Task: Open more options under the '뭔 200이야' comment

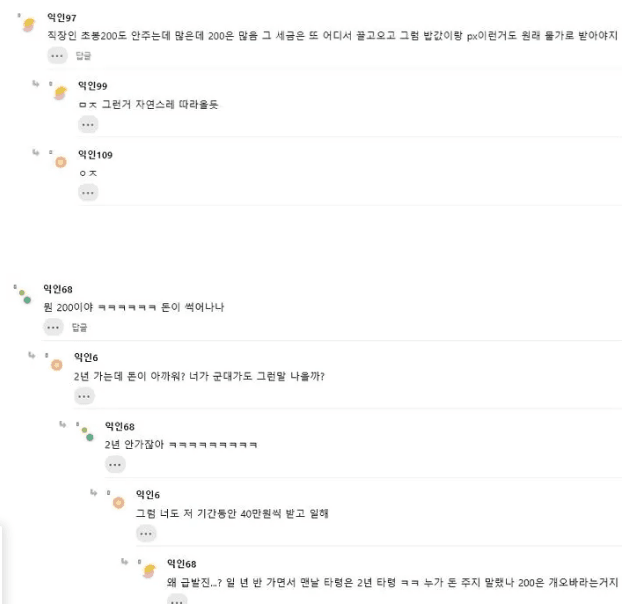Action: click(x=57, y=327)
